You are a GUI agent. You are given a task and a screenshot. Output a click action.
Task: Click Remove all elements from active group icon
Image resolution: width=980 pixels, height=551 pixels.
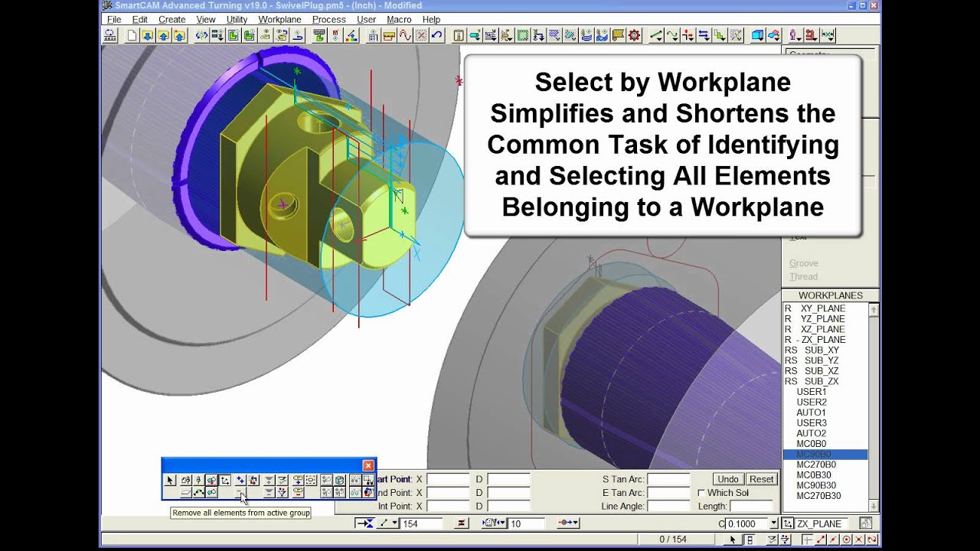pos(240,494)
